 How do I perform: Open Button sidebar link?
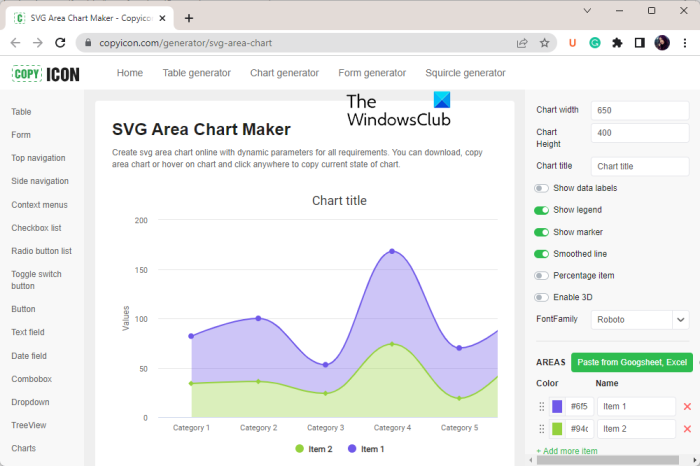23,309
